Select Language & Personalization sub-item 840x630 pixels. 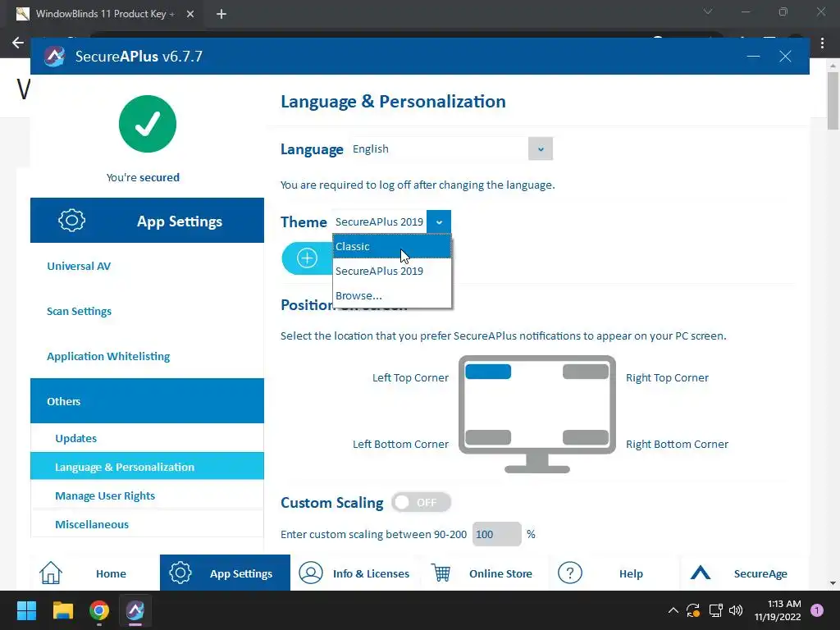point(148,467)
